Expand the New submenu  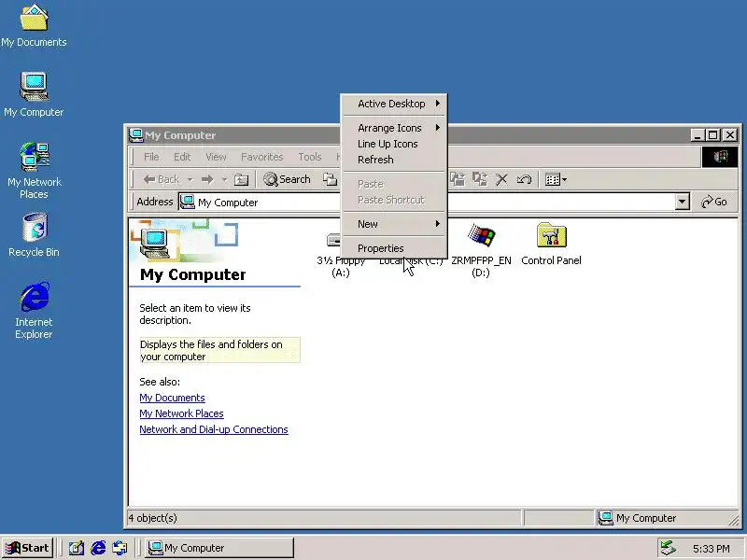394,224
